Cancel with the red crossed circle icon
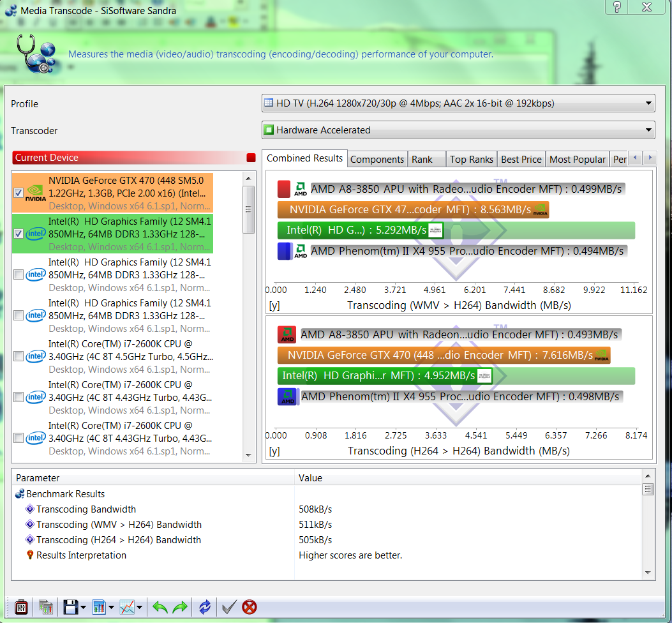The width and height of the screenshot is (672, 623). point(250,606)
